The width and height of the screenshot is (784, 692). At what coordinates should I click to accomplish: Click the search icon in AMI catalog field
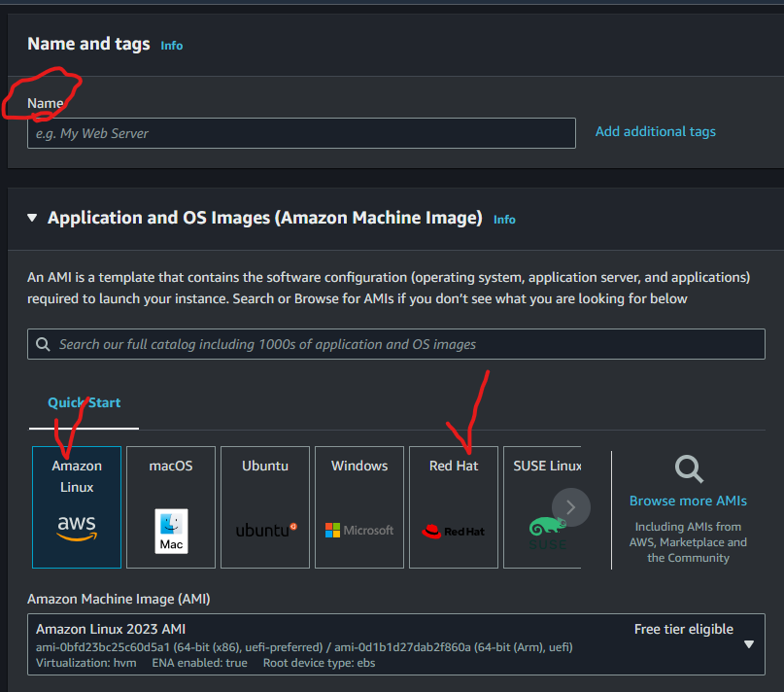pyautogui.click(x=43, y=344)
